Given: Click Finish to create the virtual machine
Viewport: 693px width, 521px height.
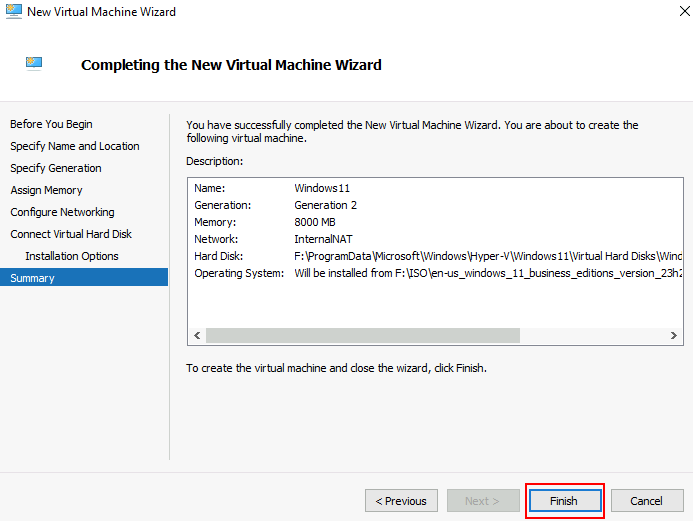Looking at the screenshot, I should (565, 501).
